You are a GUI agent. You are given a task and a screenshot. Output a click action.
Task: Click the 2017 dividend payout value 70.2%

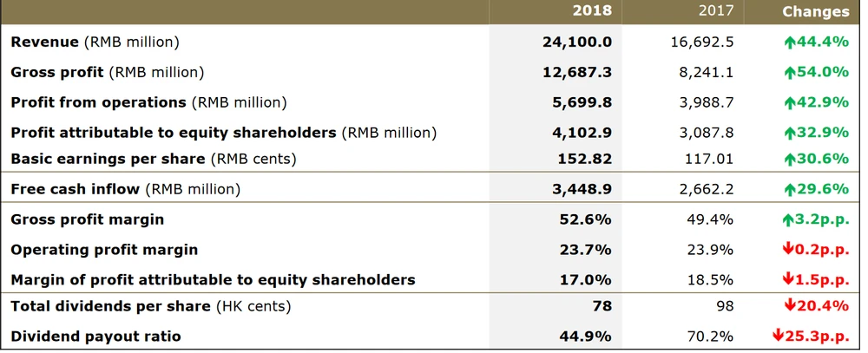click(x=710, y=336)
